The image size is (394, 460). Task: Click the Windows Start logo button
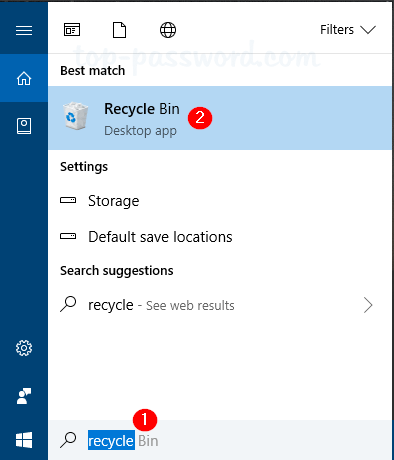(x=24, y=440)
